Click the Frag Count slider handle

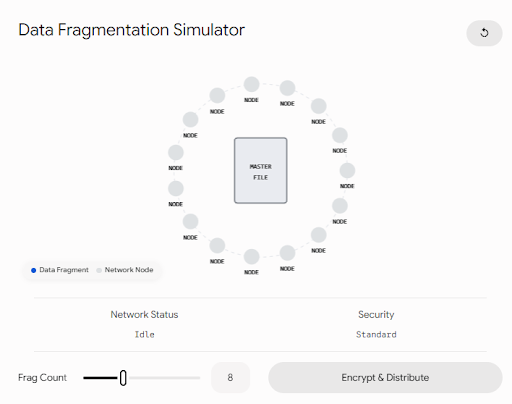tap(123, 378)
